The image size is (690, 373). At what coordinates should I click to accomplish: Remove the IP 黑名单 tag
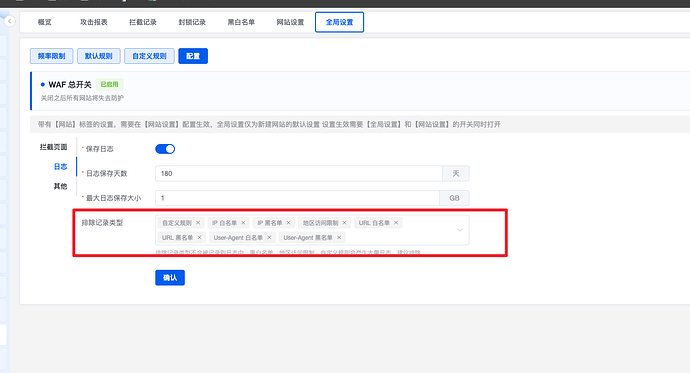tap(289, 223)
